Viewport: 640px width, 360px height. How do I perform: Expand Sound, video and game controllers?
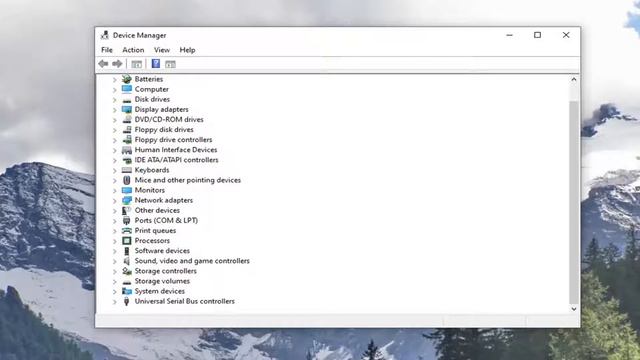point(115,261)
